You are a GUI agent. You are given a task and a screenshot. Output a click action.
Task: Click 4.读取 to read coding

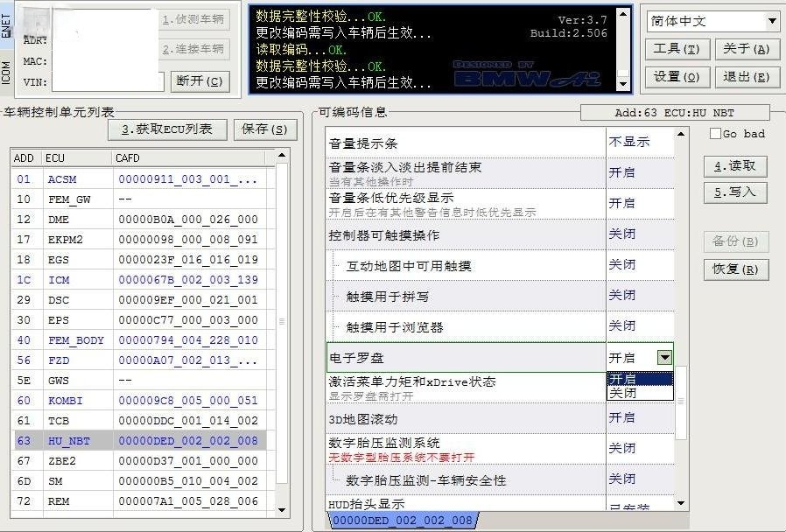point(735,166)
